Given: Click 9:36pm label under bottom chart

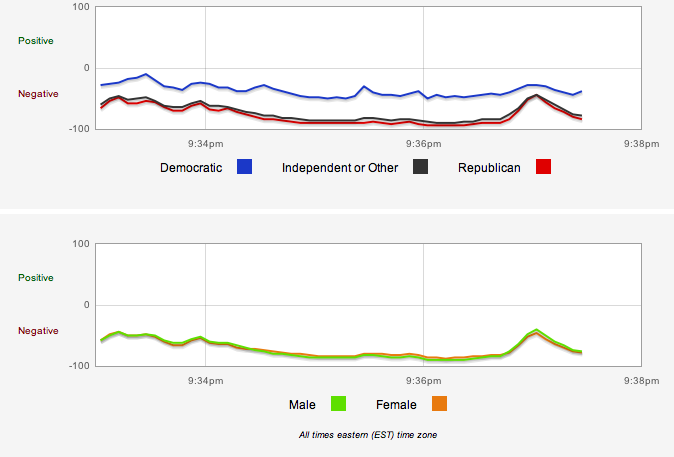Looking at the screenshot, I should point(423,381).
